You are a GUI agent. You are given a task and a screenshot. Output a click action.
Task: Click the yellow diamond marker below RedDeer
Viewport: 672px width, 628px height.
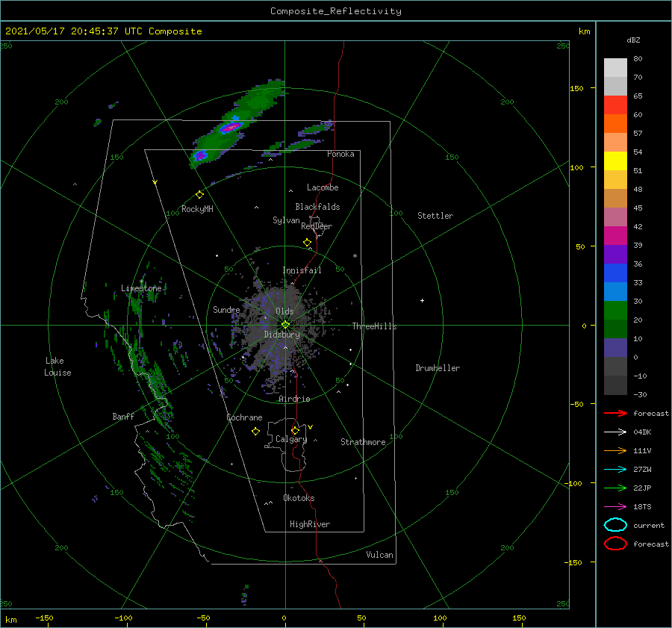[307, 243]
